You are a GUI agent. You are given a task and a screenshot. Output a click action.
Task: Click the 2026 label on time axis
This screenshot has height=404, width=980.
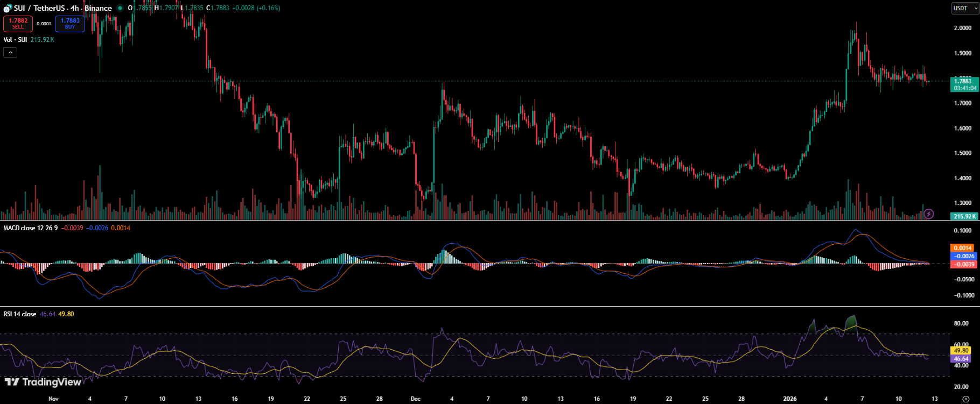[790, 399]
